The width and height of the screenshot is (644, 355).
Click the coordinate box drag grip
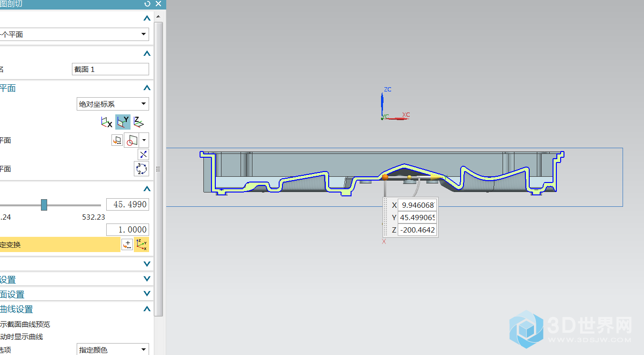click(386, 218)
